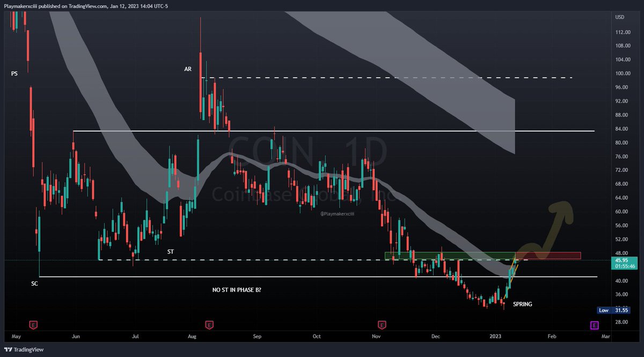Click the 60.00 price axis label
The image size is (644, 357).
621,212
